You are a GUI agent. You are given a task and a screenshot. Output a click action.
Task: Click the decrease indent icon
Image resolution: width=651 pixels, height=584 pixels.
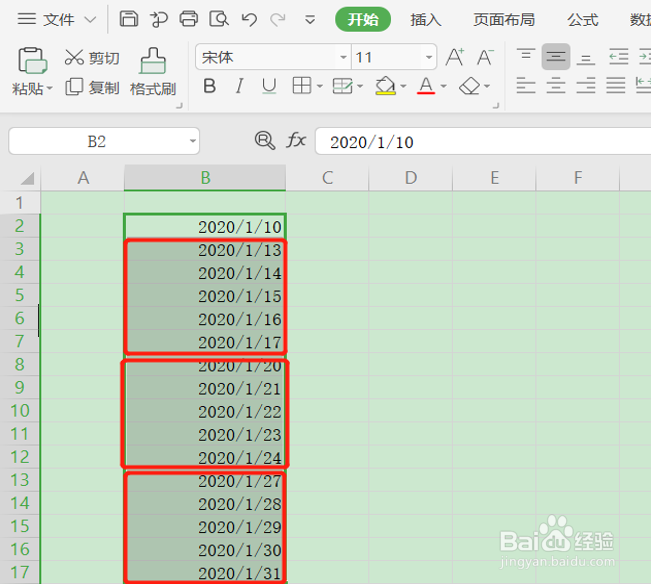[x=619, y=56]
